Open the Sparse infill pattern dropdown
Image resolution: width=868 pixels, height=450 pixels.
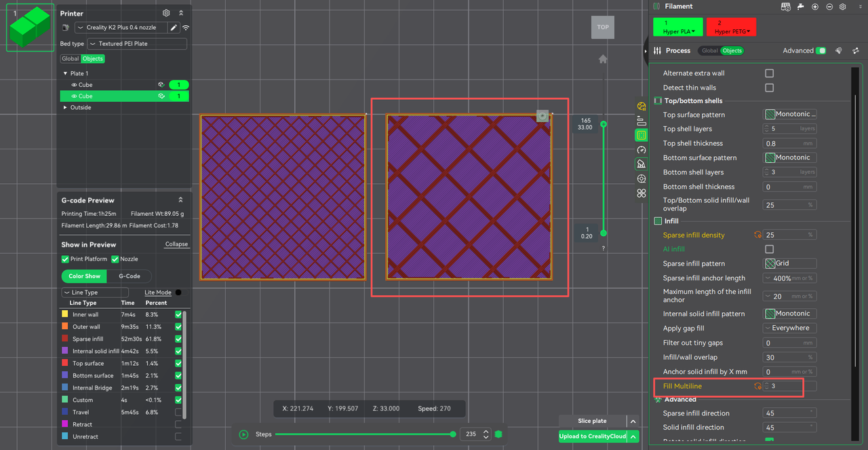790,263
